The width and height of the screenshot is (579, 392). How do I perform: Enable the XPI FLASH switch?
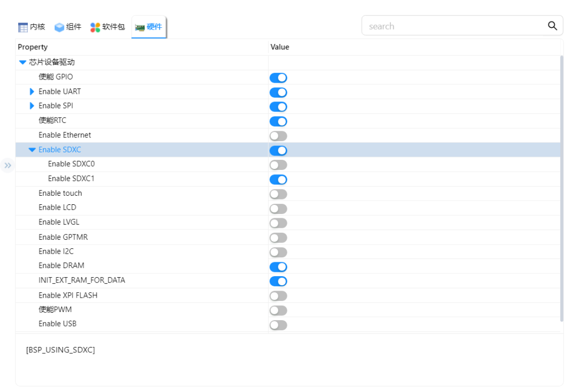[278, 296]
